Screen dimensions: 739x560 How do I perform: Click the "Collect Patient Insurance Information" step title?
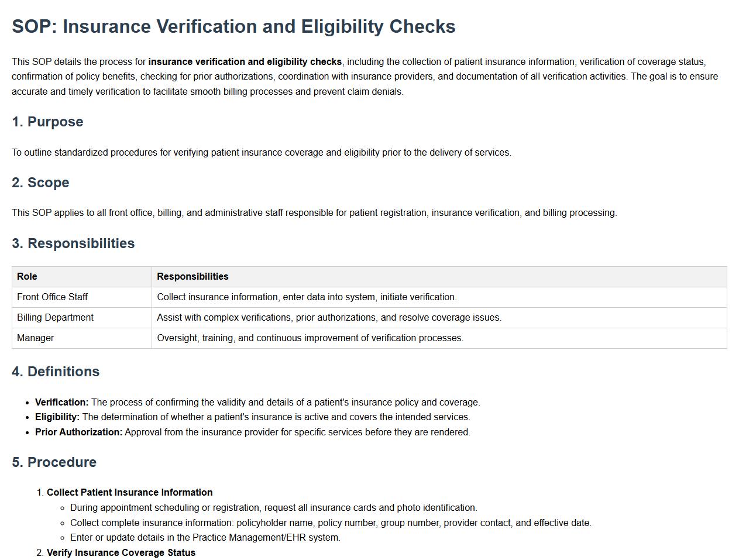(129, 493)
